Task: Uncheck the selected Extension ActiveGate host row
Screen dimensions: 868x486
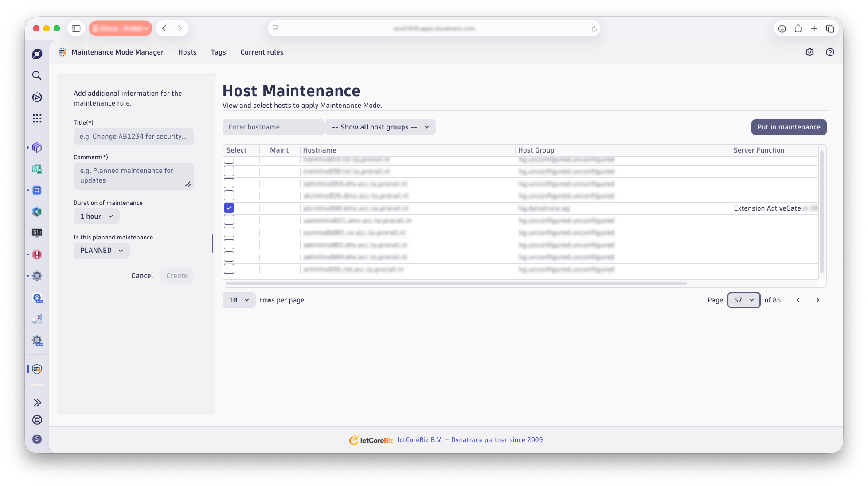Action: pos(229,208)
